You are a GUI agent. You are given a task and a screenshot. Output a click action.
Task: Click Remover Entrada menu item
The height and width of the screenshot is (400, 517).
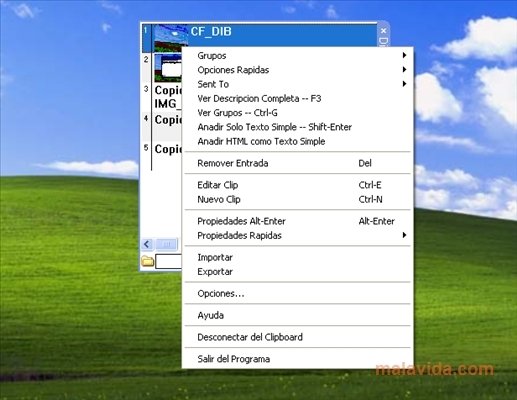point(298,163)
